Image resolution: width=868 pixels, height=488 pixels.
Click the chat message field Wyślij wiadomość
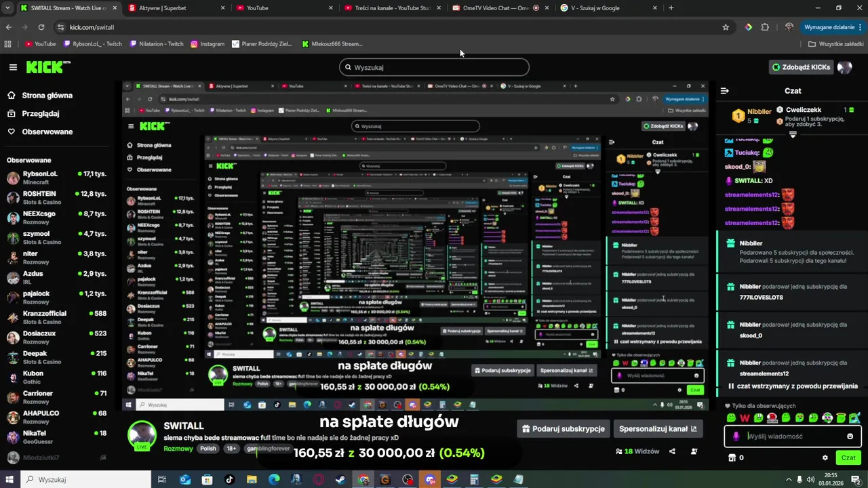[793, 436]
